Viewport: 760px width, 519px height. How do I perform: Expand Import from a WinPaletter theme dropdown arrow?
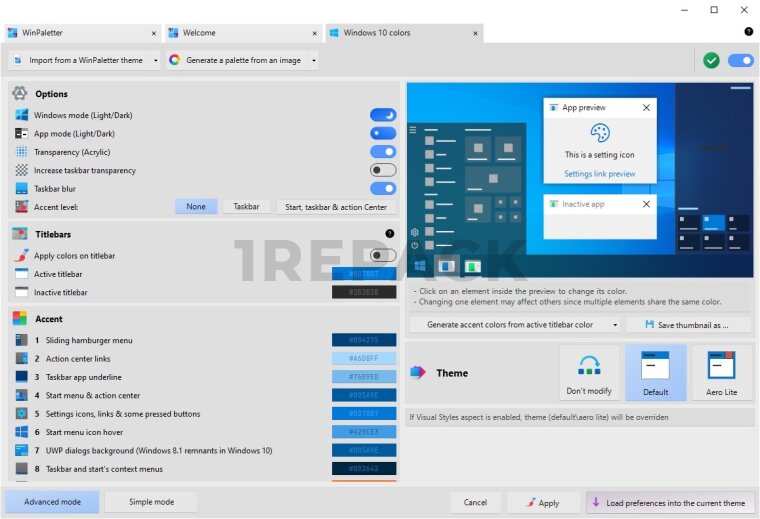(x=155, y=60)
